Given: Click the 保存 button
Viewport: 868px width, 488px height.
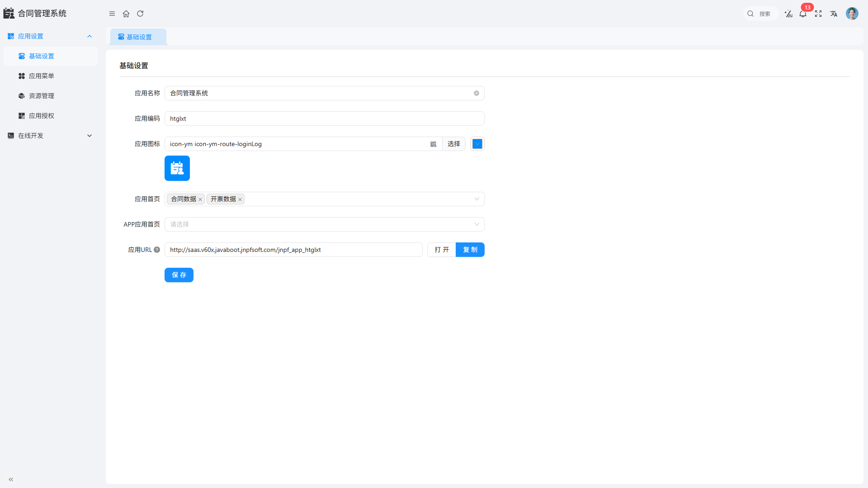Looking at the screenshot, I should [x=179, y=275].
